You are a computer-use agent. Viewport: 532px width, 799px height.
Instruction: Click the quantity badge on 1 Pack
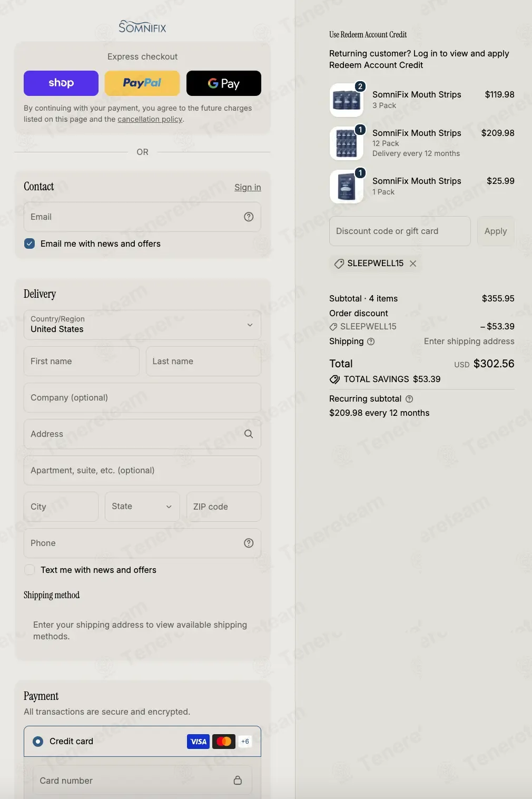(x=360, y=173)
